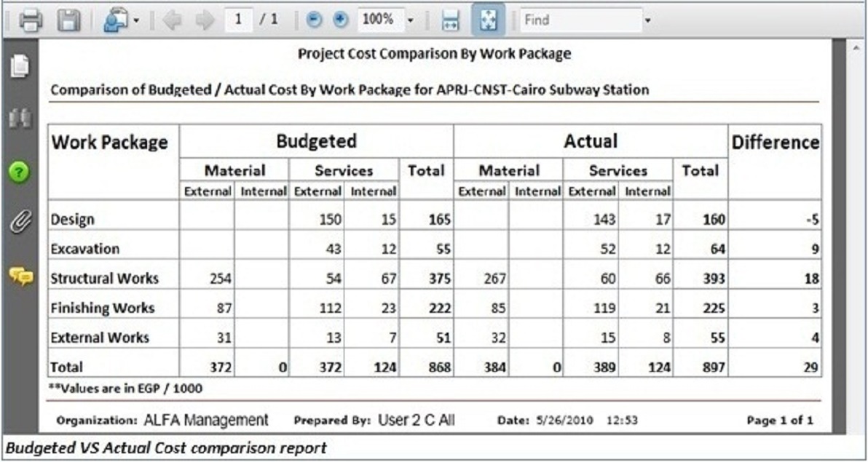Expand the 100% zoom level dropdown
Screen dimensions: 868x462
pos(410,20)
